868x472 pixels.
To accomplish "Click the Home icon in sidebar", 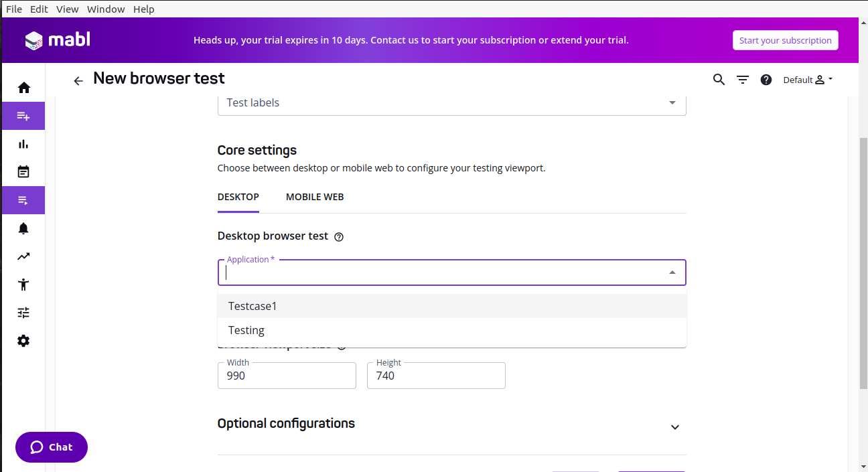I will (24, 88).
